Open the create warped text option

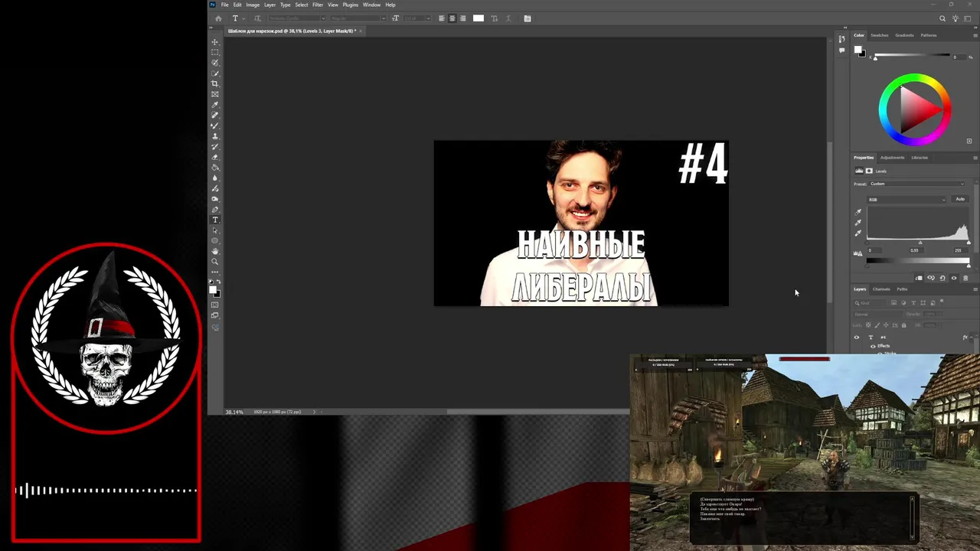point(495,18)
